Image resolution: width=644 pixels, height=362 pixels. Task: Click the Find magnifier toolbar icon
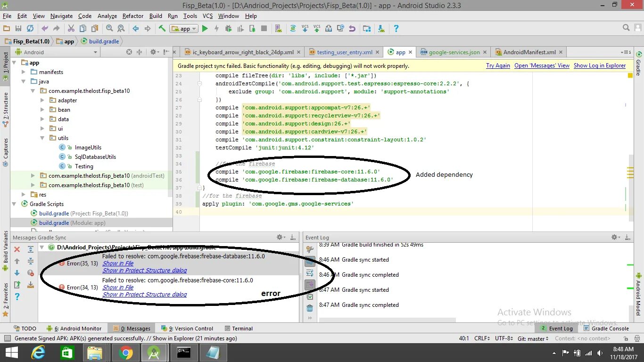click(x=109, y=29)
